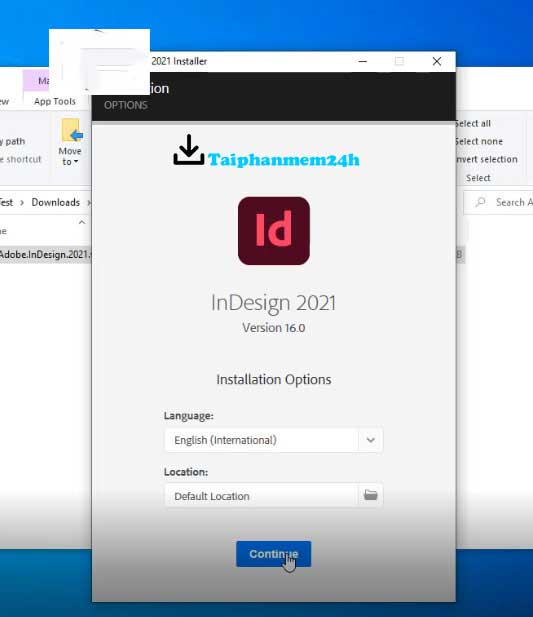Click the Search box in File Explorer
The image size is (533, 617).
[498, 202]
